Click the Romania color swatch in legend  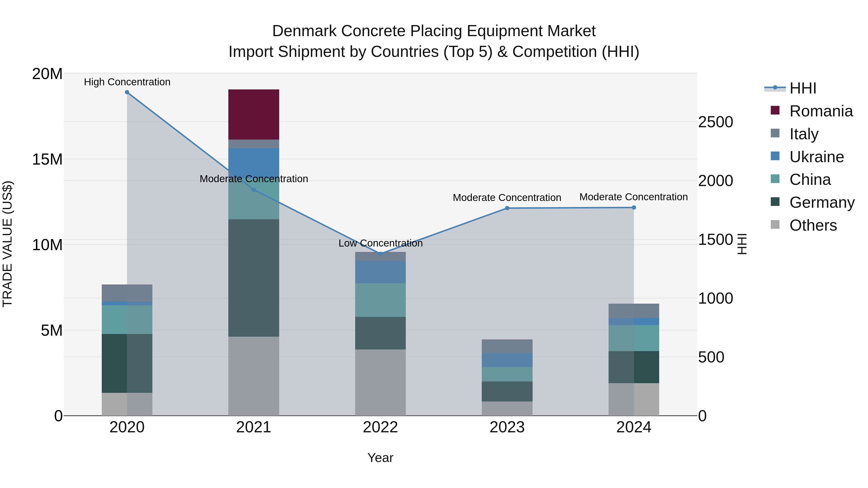click(775, 110)
